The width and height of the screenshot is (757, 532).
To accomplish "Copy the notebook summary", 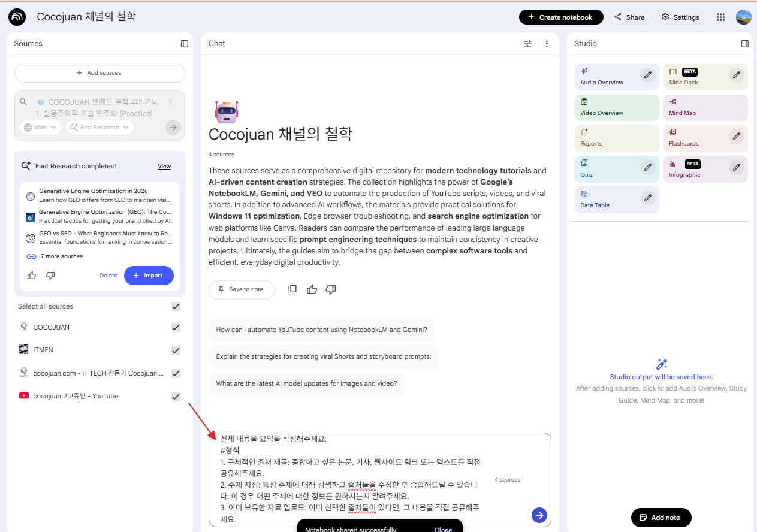I will [x=292, y=289].
